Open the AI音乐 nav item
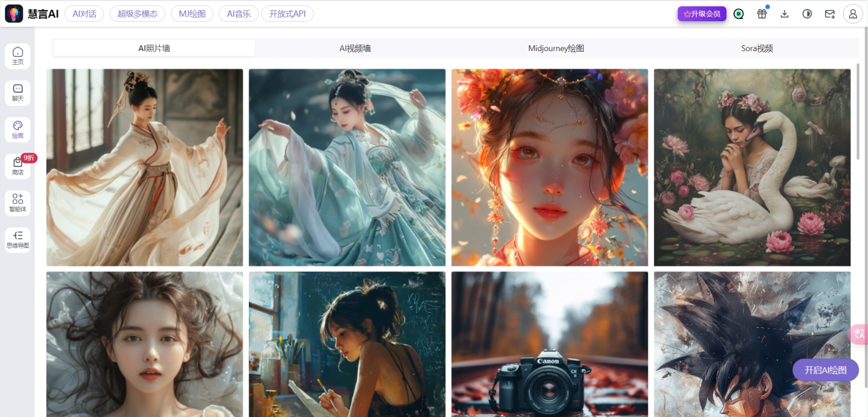 (x=239, y=14)
